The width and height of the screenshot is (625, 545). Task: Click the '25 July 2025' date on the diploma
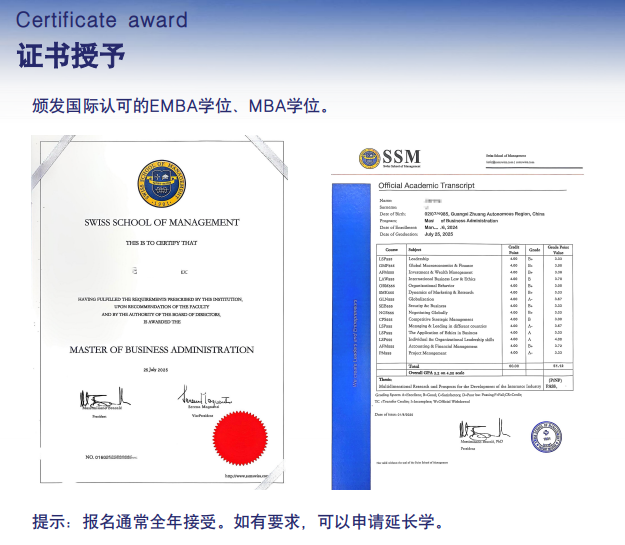(x=155, y=370)
